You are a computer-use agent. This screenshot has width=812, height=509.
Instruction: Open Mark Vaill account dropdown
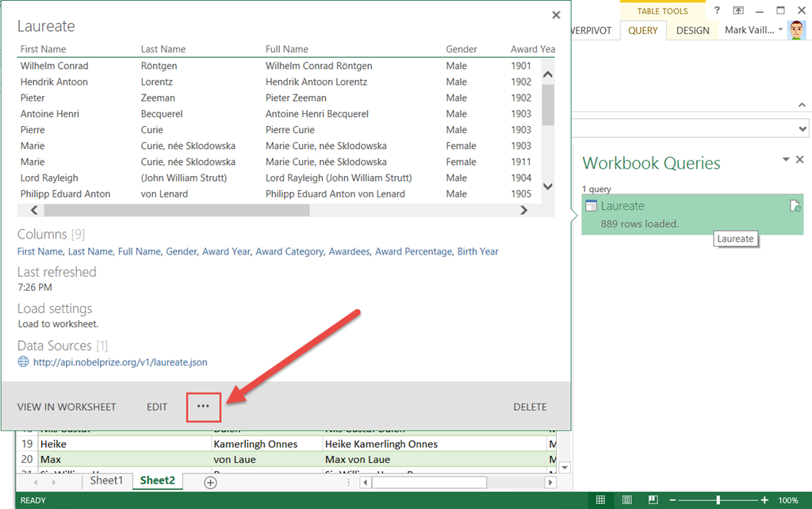pos(780,30)
